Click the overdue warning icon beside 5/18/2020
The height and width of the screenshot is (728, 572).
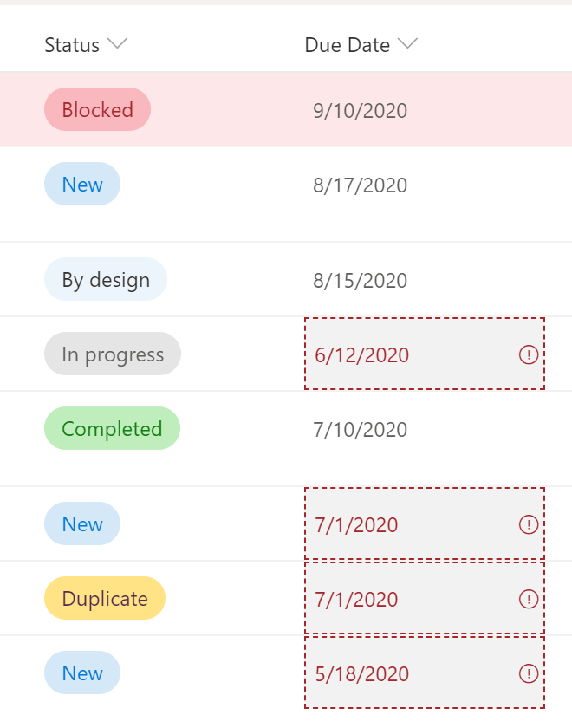pos(528,673)
